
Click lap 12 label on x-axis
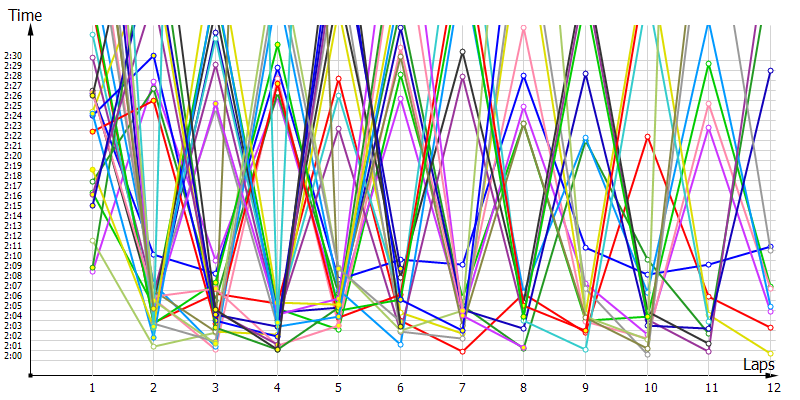tap(770, 386)
